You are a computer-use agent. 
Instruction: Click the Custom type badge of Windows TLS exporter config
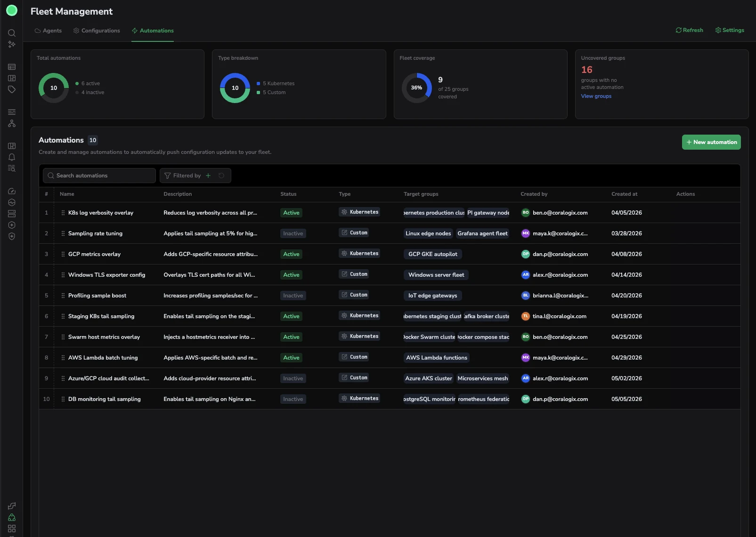(x=354, y=274)
